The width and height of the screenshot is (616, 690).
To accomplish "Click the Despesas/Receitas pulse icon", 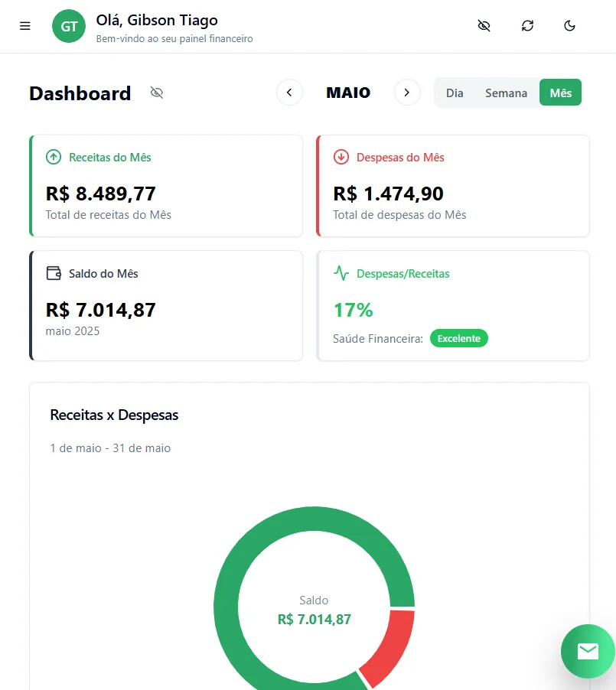I will [341, 273].
